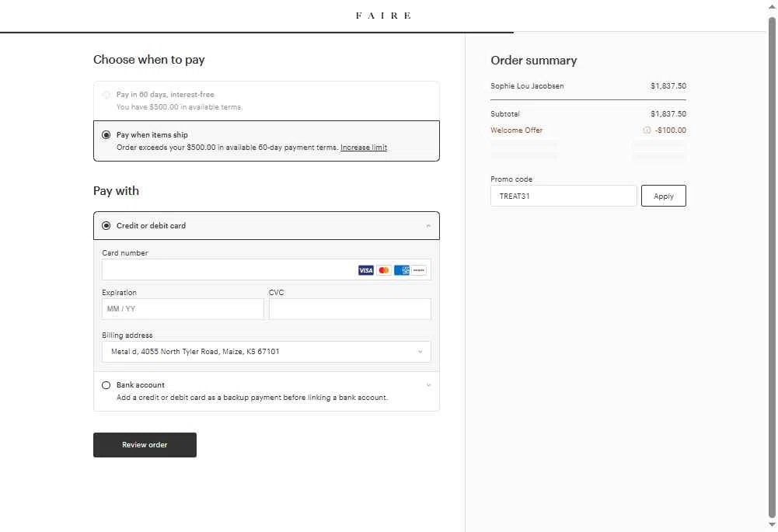This screenshot has width=778, height=532.
Task: Click the FAIRE logo
Action: pos(383,16)
